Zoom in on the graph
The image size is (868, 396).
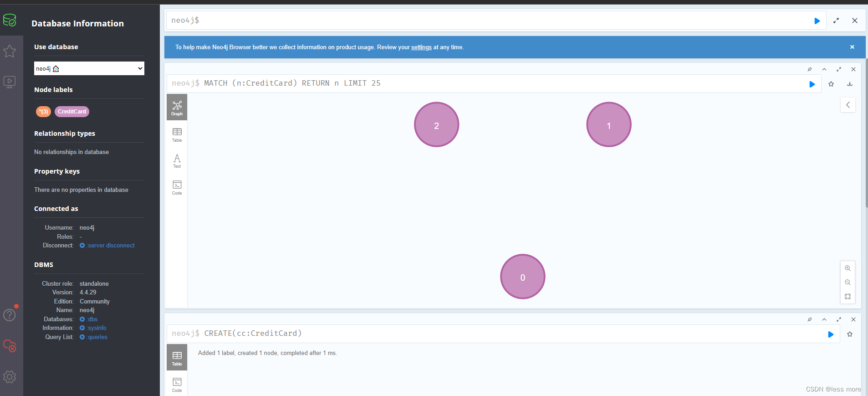point(848,268)
